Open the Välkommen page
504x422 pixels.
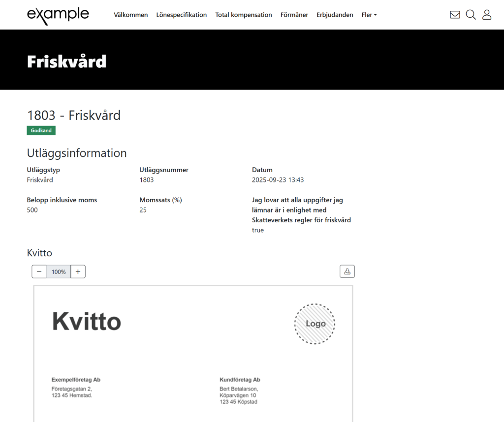click(x=130, y=15)
